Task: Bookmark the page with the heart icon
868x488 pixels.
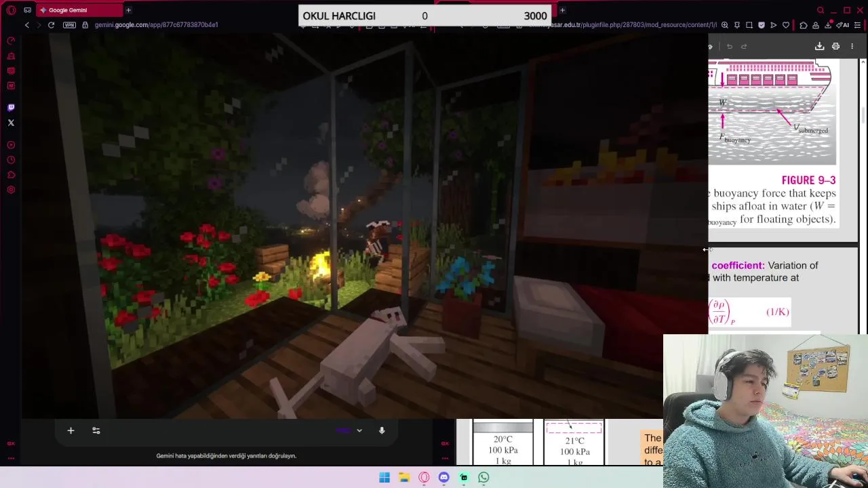Action: point(786,25)
